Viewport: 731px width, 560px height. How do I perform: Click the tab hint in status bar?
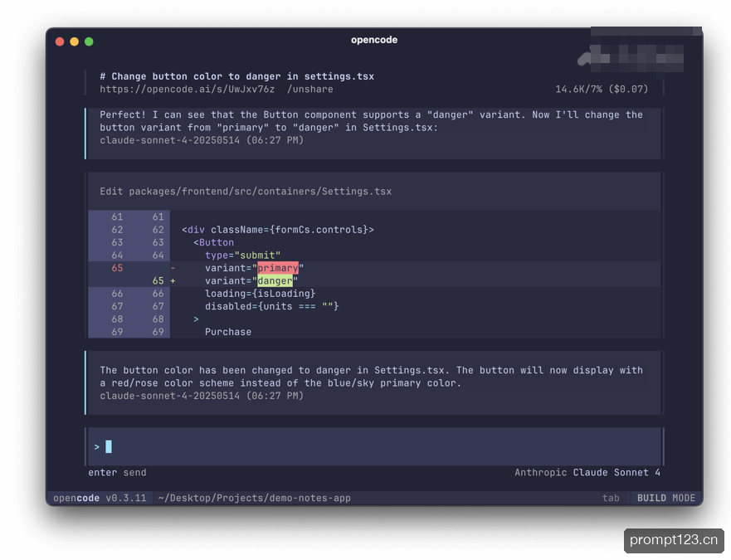point(611,498)
